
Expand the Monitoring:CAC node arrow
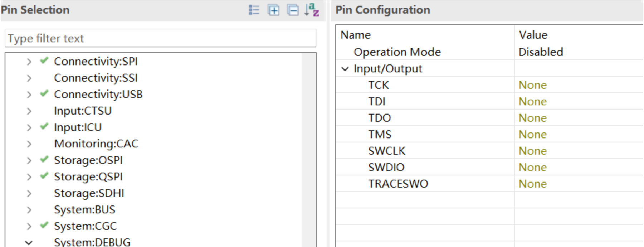pyautogui.click(x=29, y=144)
